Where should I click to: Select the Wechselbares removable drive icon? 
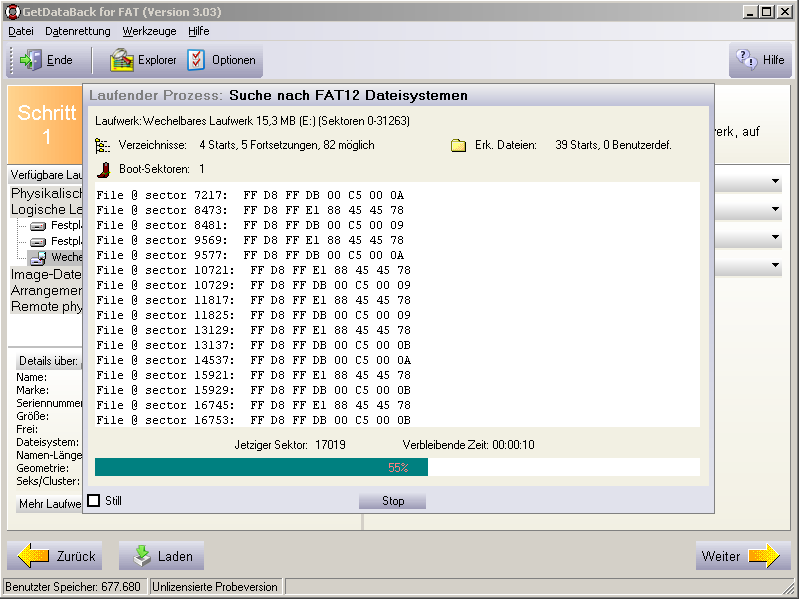click(x=38, y=258)
